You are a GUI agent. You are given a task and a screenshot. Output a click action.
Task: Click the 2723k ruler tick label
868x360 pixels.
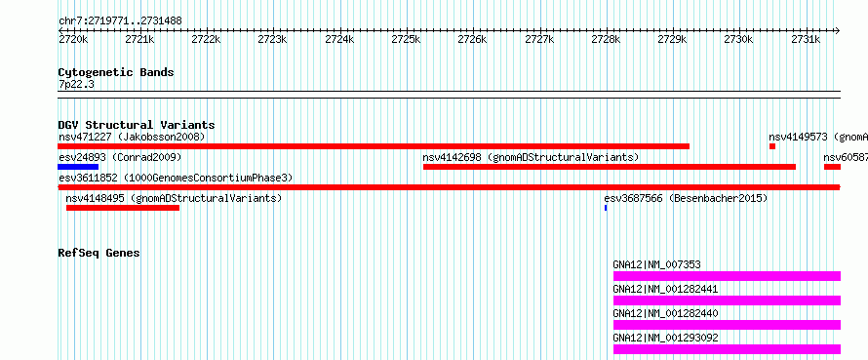272,40
